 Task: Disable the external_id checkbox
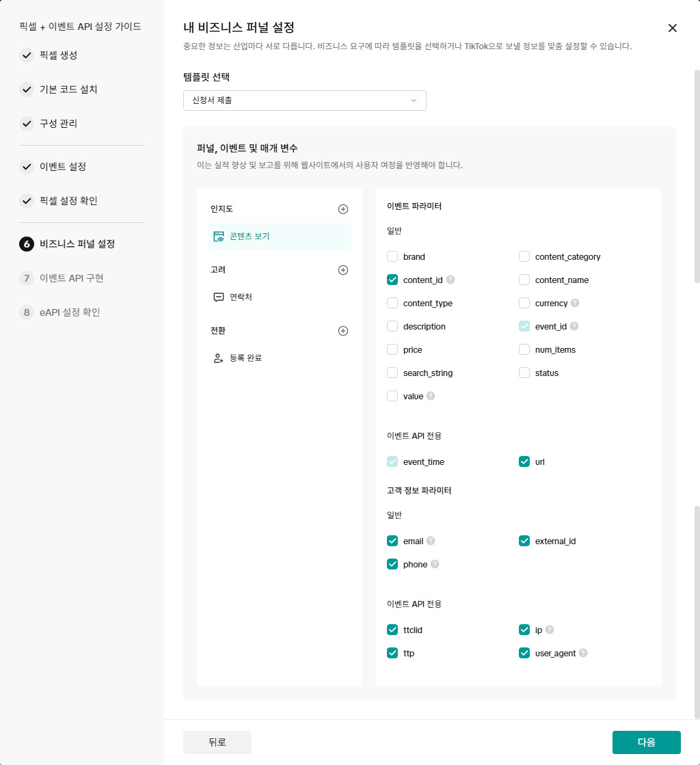[x=524, y=541]
